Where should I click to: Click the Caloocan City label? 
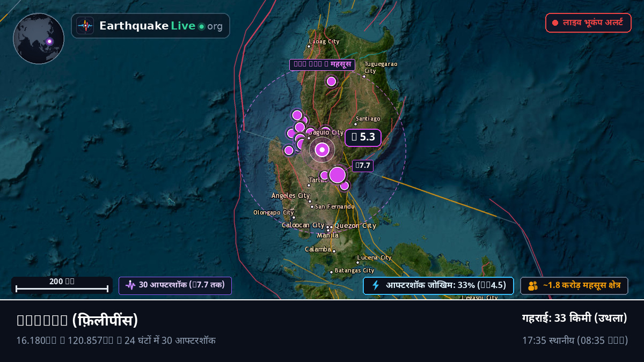tap(303, 225)
